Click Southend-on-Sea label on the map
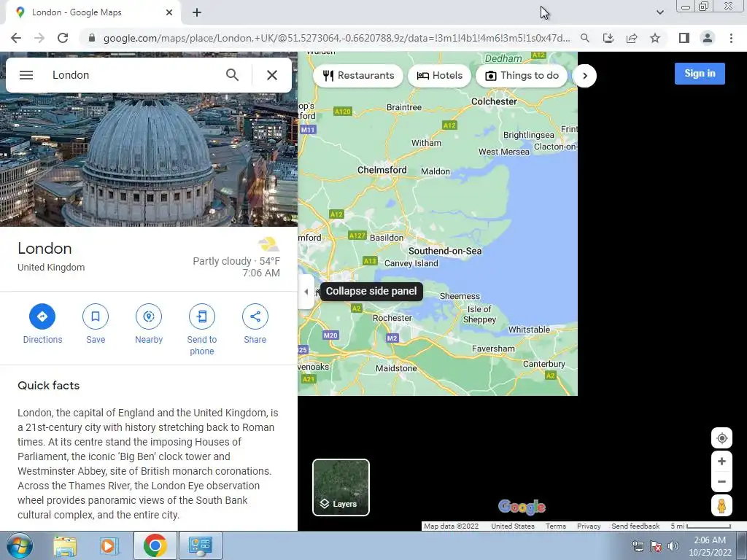The height and width of the screenshot is (560, 747). [445, 251]
